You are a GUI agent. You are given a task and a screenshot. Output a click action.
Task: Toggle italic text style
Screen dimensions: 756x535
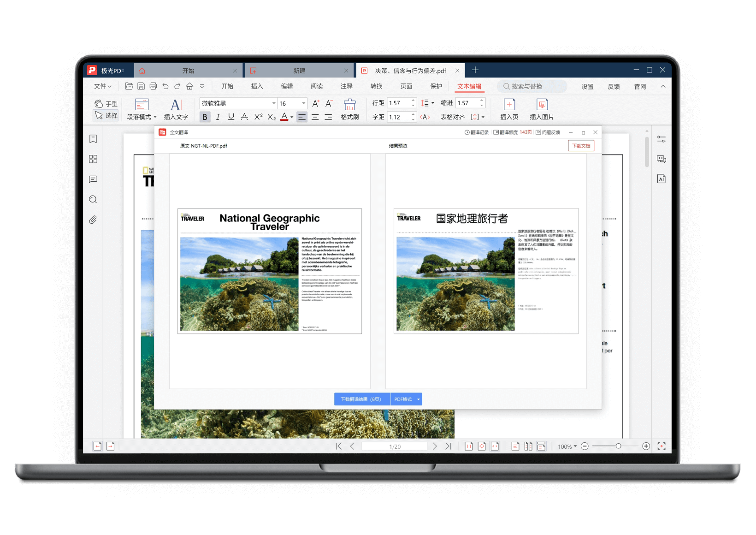(x=218, y=117)
